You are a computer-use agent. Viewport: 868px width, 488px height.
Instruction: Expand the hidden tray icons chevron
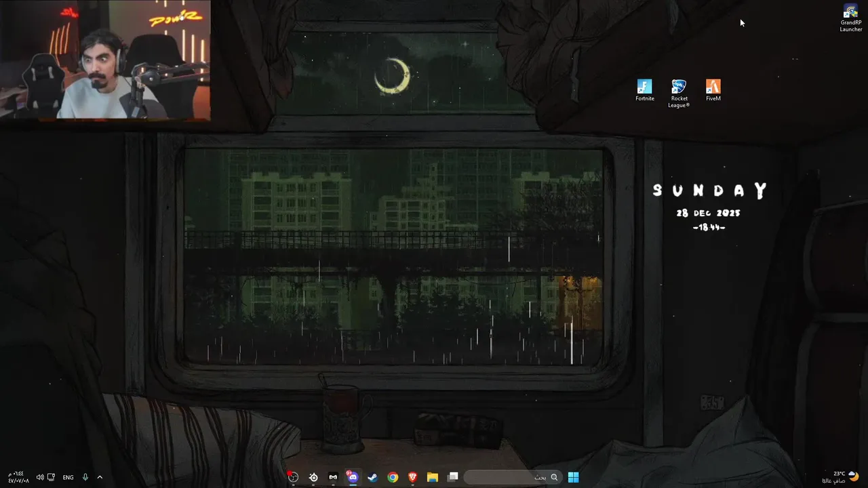[x=100, y=477]
